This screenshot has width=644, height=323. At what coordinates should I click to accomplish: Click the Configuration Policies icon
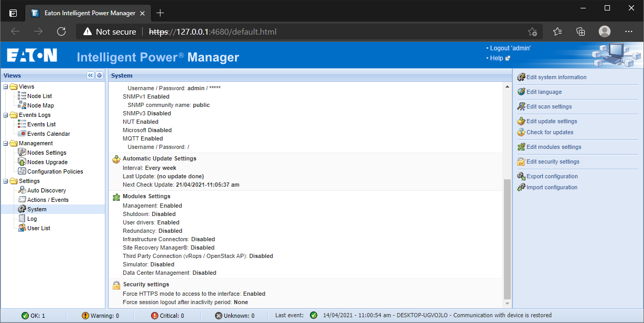coord(22,171)
